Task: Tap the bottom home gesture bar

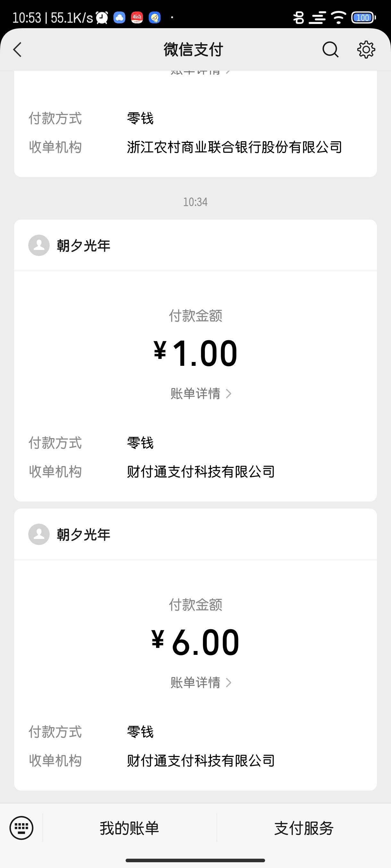Action: 195,860
